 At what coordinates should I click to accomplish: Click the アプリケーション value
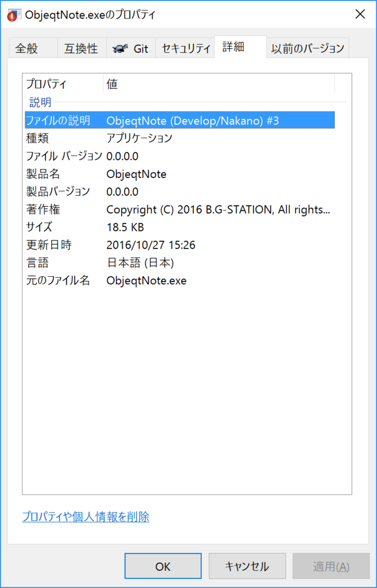coord(139,138)
